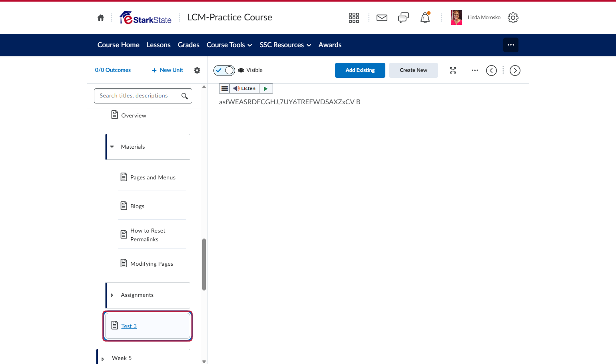This screenshot has width=616, height=364.
Task: Open the Lessons nav item
Action: click(159, 45)
